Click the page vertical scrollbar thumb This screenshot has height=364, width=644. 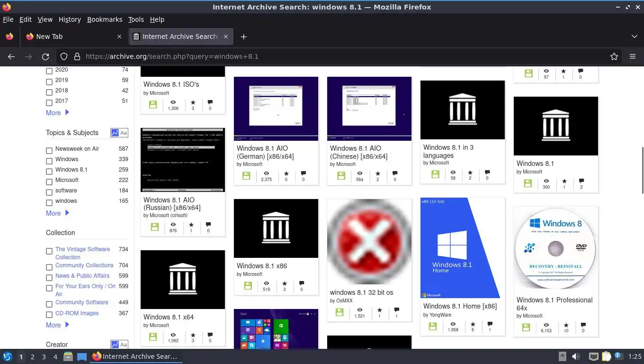tap(642, 170)
